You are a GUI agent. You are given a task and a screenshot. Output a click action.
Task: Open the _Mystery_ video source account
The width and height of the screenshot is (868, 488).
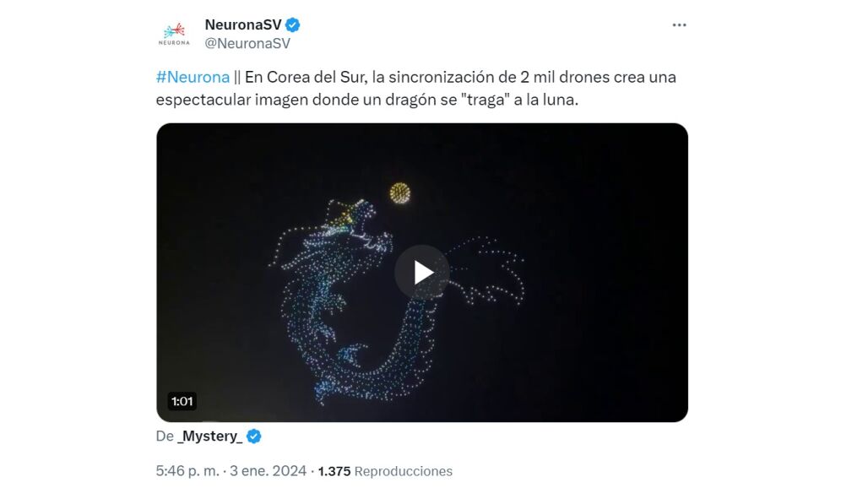209,436
